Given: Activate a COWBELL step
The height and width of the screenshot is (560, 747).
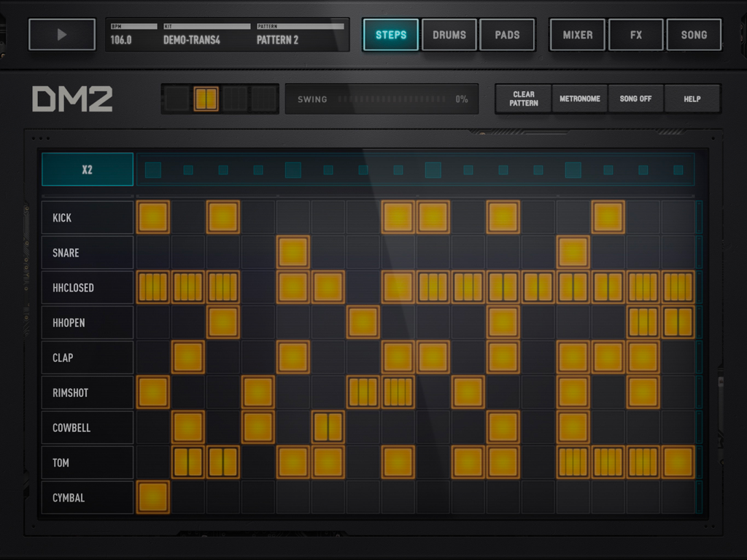Looking at the screenshot, I should 187,427.
